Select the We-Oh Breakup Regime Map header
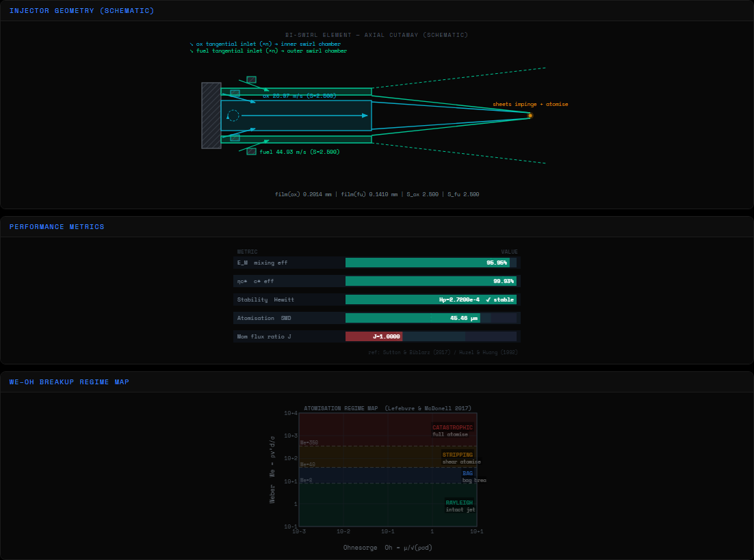The image size is (754, 560). tap(377, 382)
